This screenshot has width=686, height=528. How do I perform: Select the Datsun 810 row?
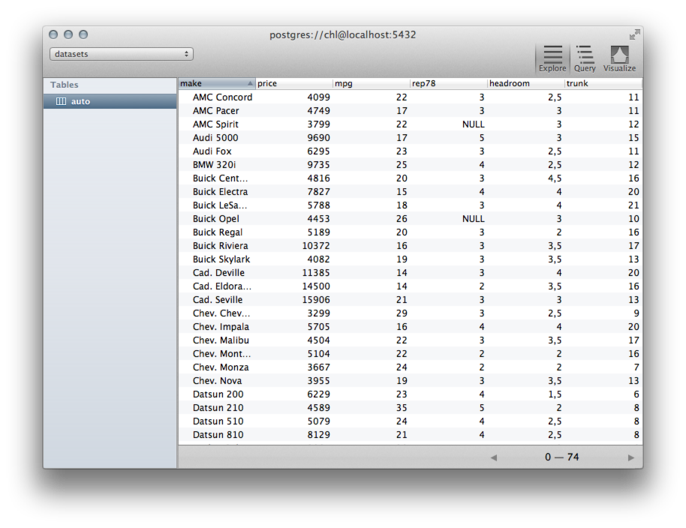(x=216, y=435)
